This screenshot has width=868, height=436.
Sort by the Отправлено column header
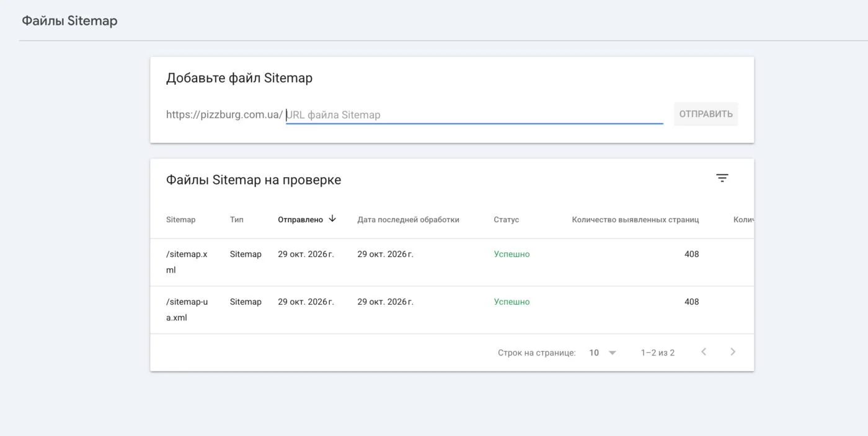click(300, 220)
